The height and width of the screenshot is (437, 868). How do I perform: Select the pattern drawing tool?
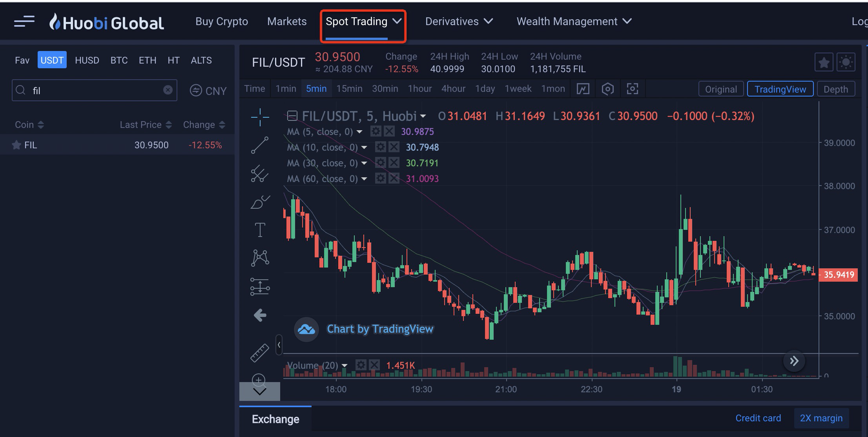click(x=260, y=258)
